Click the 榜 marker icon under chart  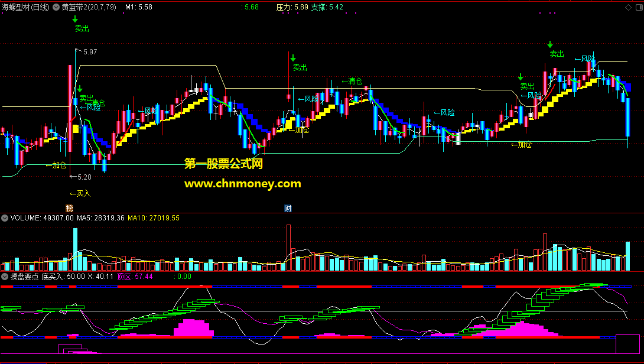point(69,208)
